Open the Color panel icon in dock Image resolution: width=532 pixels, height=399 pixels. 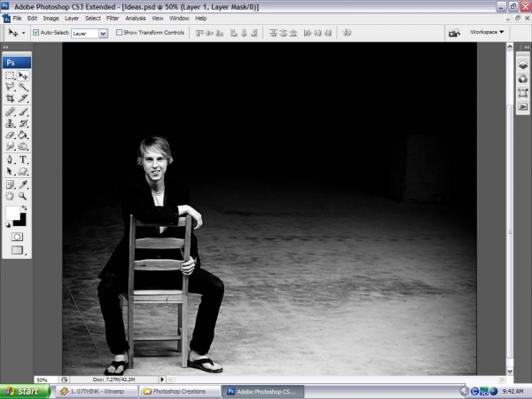[523, 79]
